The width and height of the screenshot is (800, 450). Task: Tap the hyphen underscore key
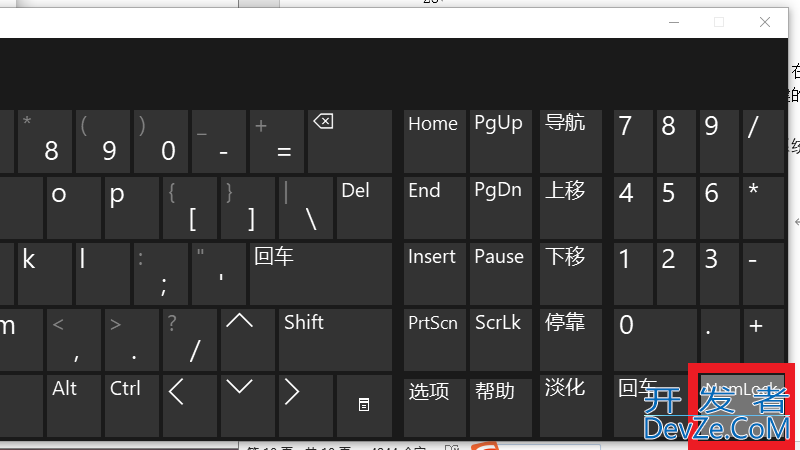coord(219,141)
